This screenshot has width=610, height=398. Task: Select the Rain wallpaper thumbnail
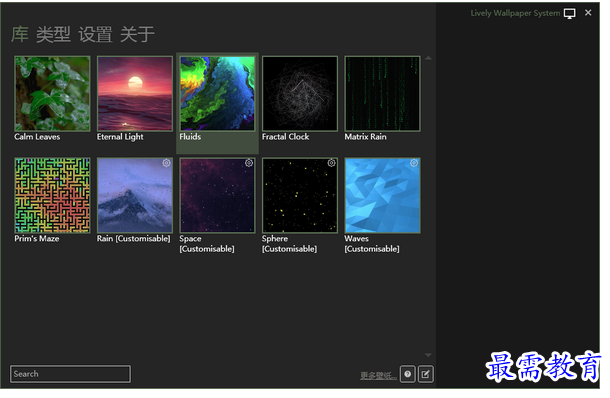click(135, 195)
